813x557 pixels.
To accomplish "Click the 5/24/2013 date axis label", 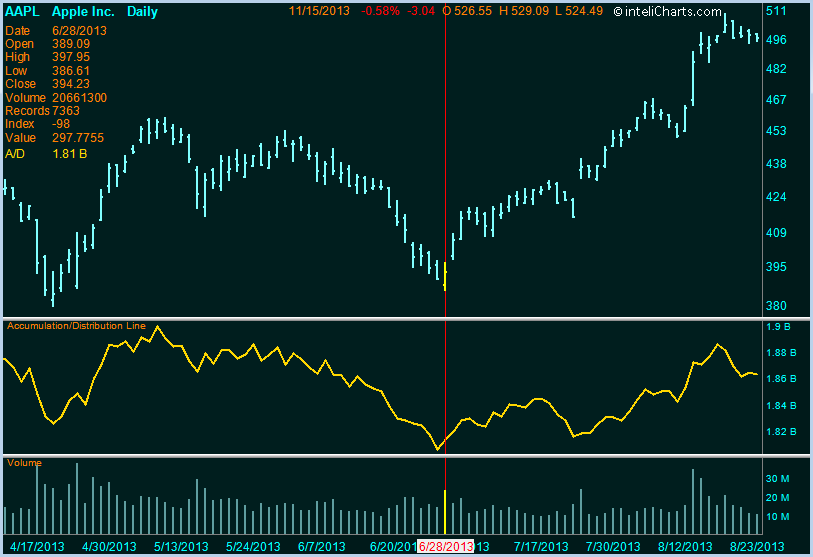I will (253, 547).
